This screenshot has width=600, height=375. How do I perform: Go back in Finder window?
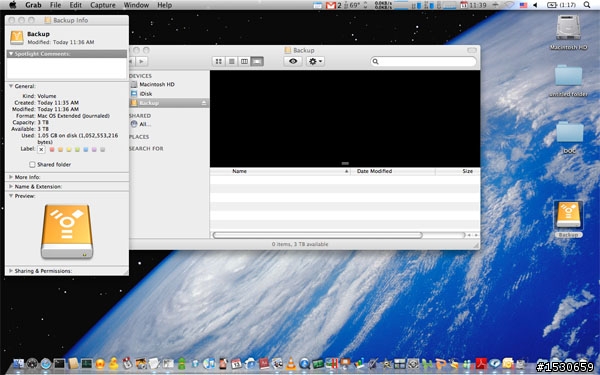click(132, 61)
